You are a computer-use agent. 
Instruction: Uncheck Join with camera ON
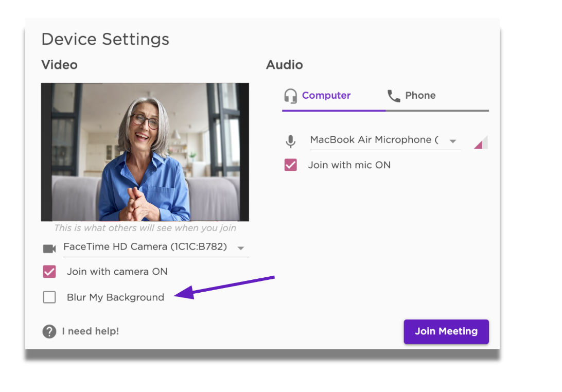pyautogui.click(x=49, y=272)
